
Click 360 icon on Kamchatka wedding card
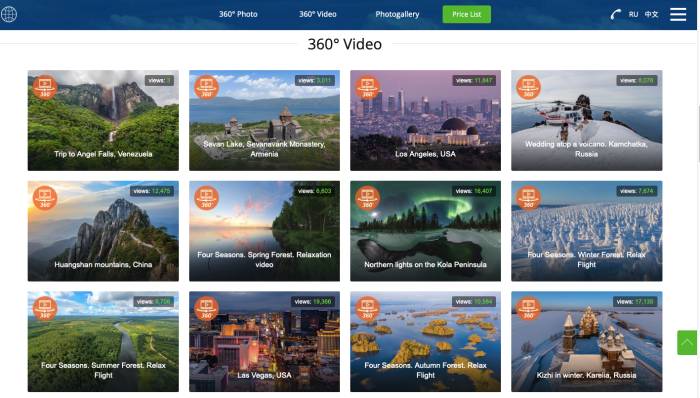(529, 87)
